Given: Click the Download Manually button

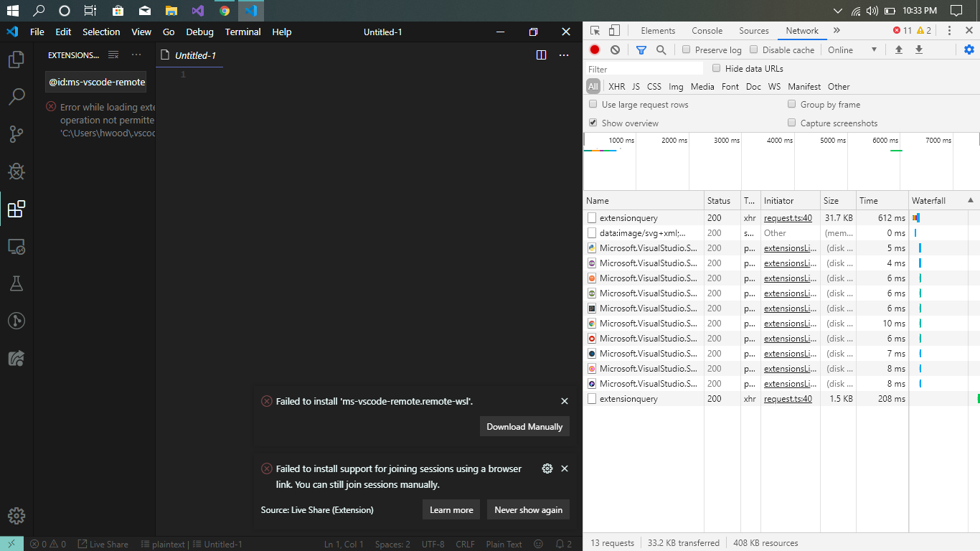Looking at the screenshot, I should coord(524,426).
